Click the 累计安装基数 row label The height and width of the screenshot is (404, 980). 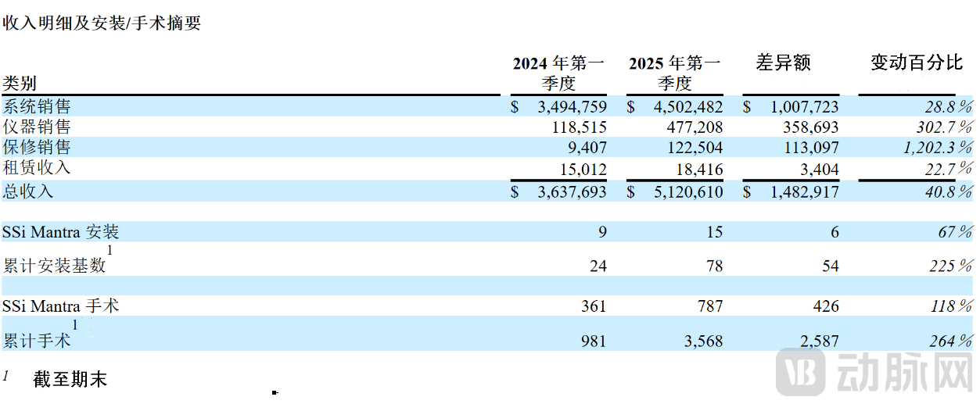[x=54, y=266]
